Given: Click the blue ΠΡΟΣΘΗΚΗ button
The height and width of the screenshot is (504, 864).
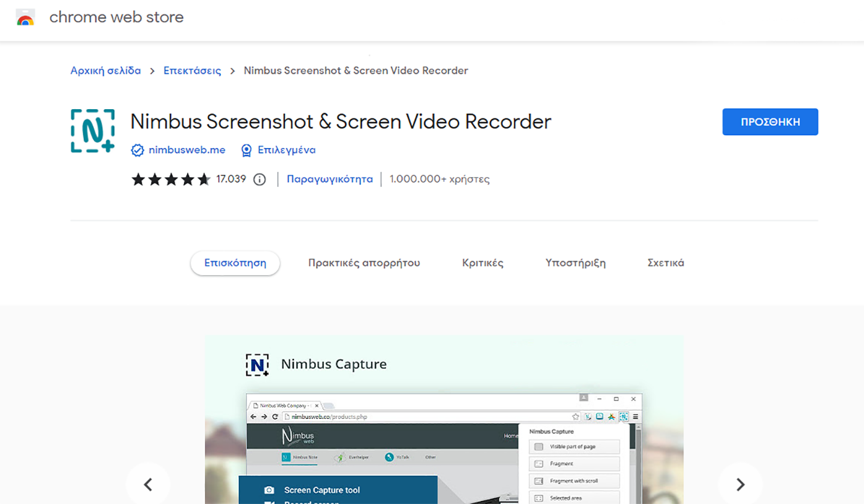Looking at the screenshot, I should pyautogui.click(x=770, y=122).
